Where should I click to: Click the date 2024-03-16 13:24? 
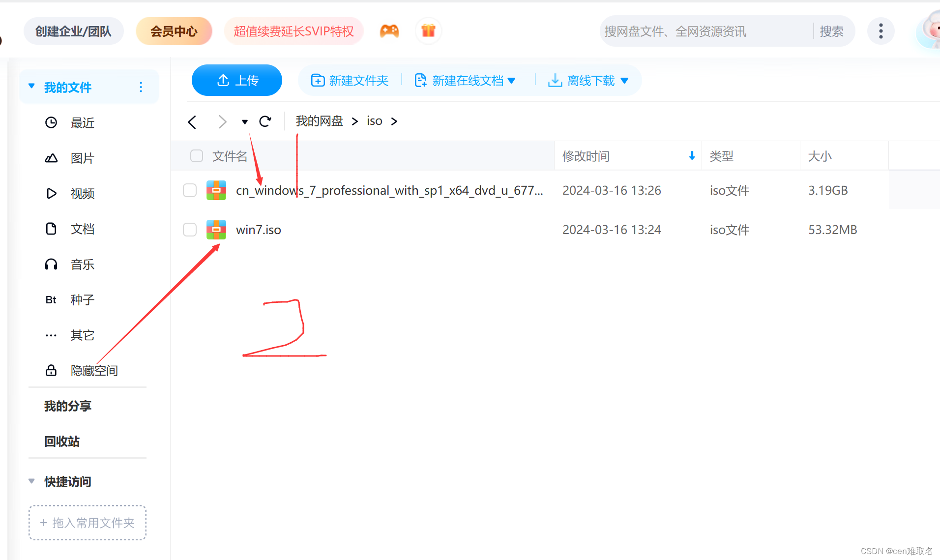click(x=612, y=230)
